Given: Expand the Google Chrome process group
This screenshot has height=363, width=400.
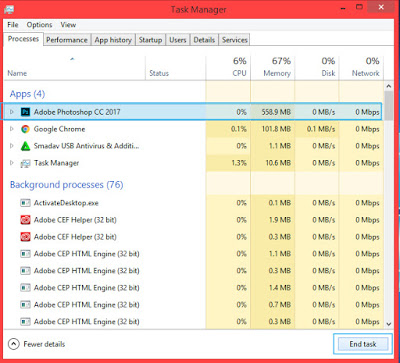Looking at the screenshot, I should (12, 129).
